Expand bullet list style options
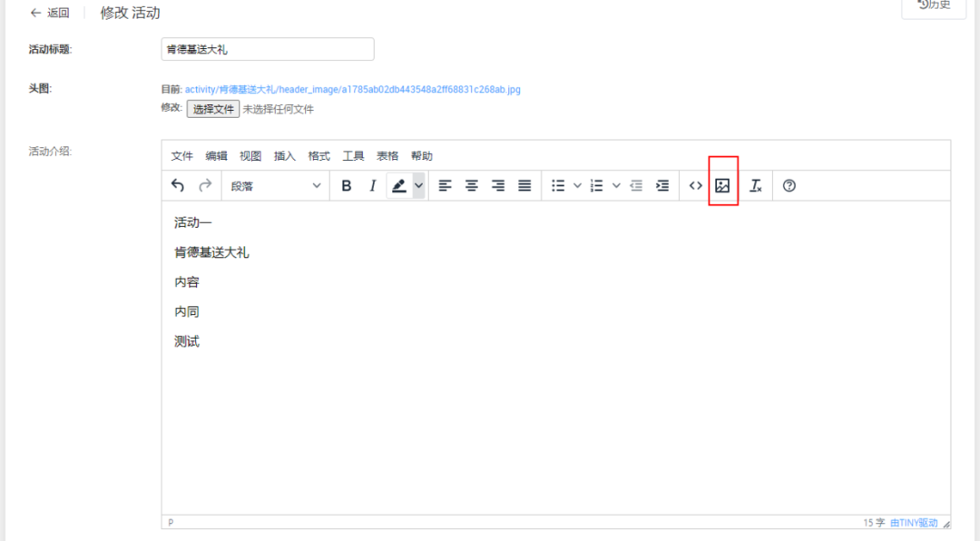This screenshot has width=980, height=541. coord(577,186)
